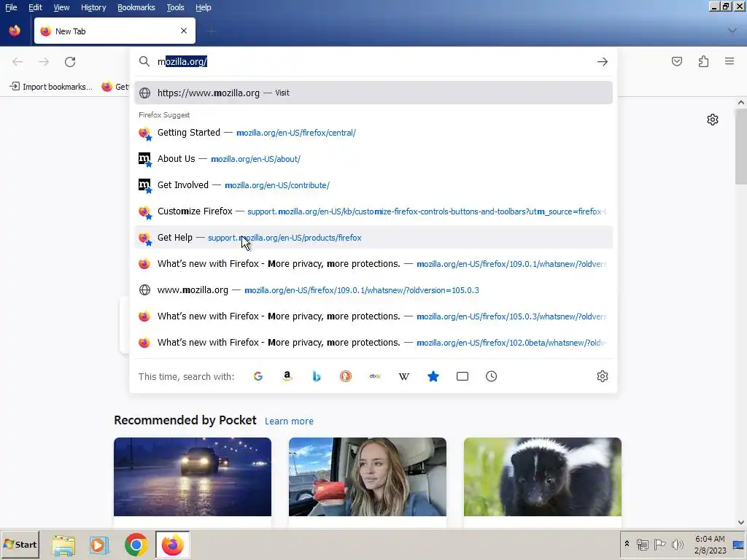This screenshot has width=747, height=560.
Task: Open the File menu
Action: coord(11,7)
